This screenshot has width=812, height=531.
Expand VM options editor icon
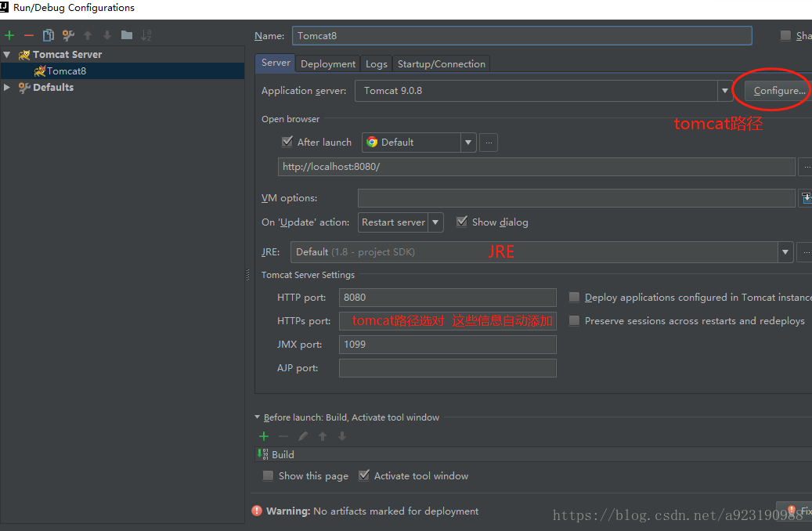point(807,198)
